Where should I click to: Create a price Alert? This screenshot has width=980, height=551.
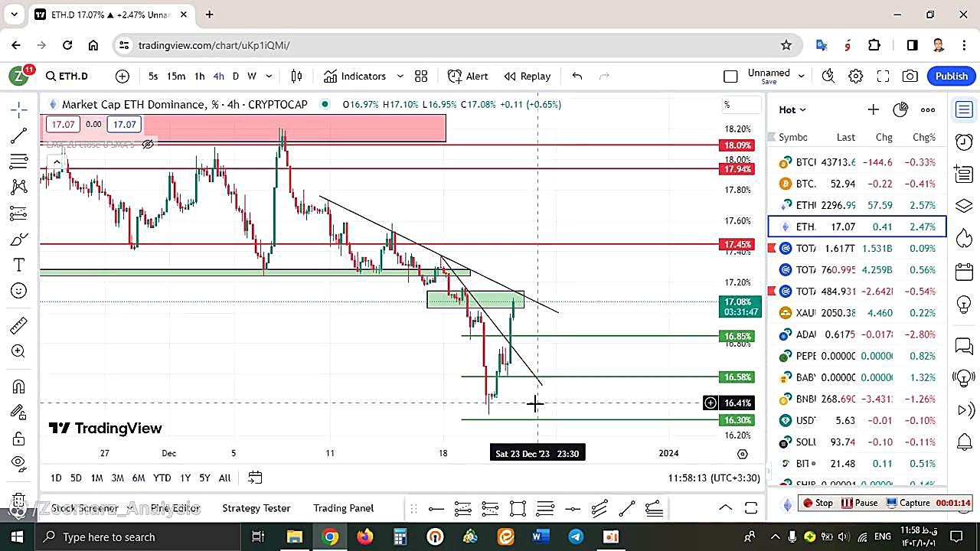(x=468, y=76)
